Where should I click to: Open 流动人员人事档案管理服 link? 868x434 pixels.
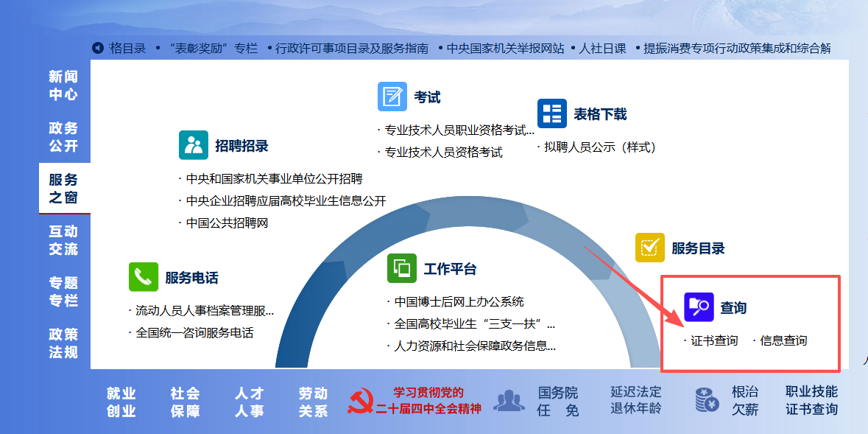[205, 311]
